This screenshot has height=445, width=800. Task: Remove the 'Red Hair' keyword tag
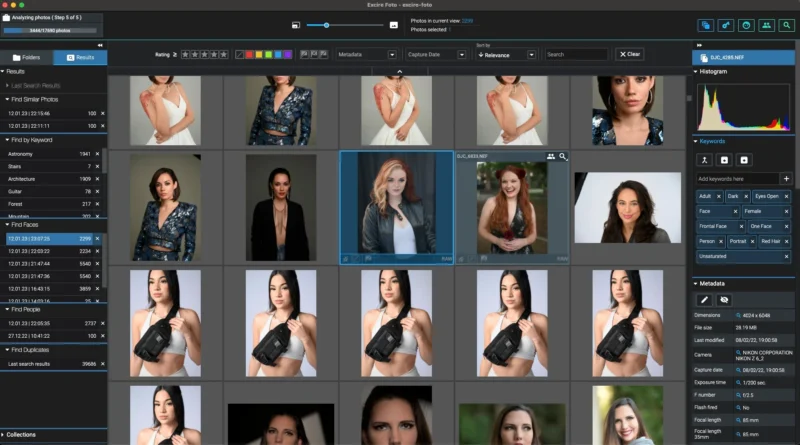(786, 241)
